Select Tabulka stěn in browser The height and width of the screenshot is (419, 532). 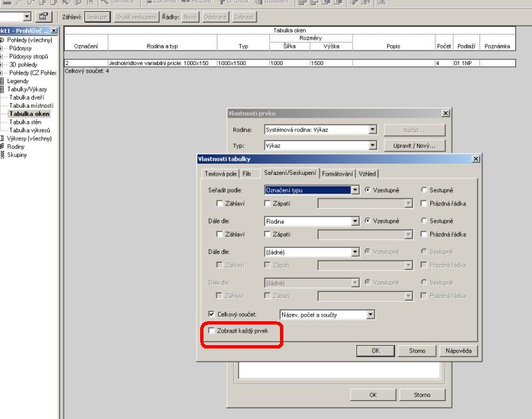(x=25, y=122)
